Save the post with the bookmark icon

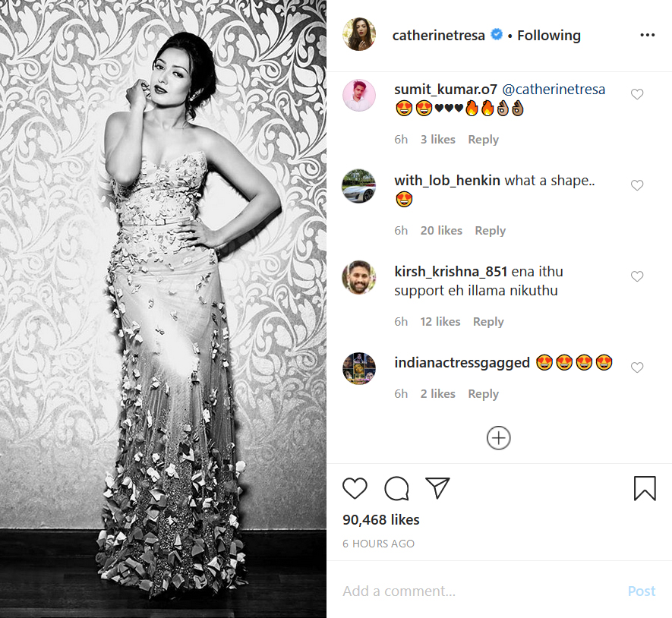pyautogui.click(x=644, y=488)
